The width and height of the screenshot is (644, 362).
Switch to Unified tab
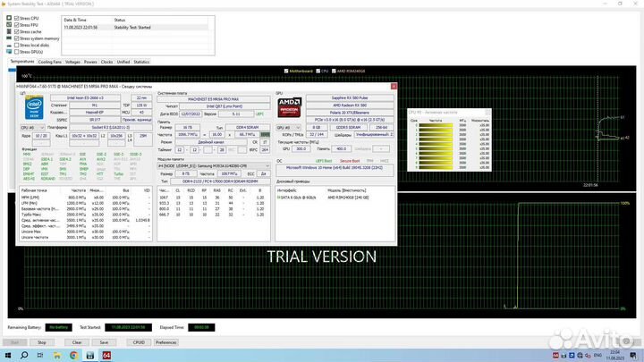pos(123,62)
